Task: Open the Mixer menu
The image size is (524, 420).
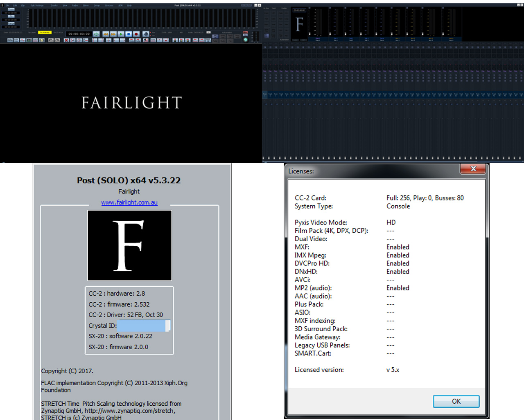Action: coord(86,5)
